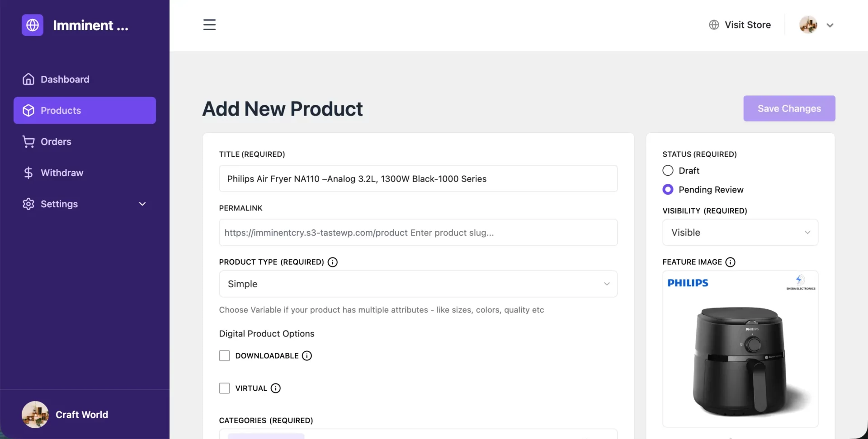Image resolution: width=868 pixels, height=439 pixels.
Task: Click the Dashboard home icon
Action: (28, 79)
